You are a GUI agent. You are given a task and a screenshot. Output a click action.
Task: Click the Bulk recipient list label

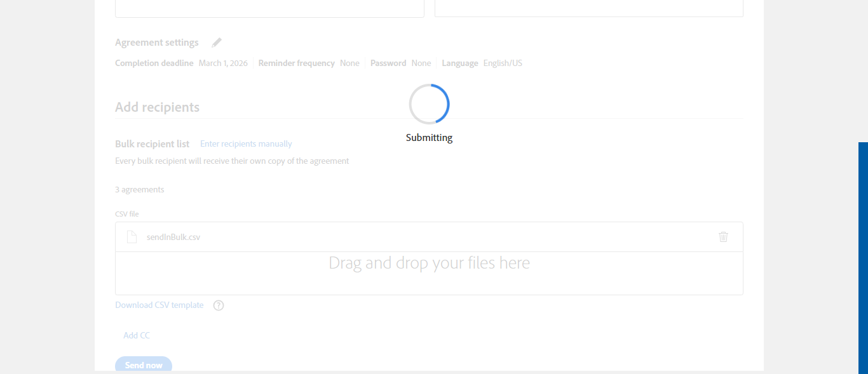[x=153, y=144]
